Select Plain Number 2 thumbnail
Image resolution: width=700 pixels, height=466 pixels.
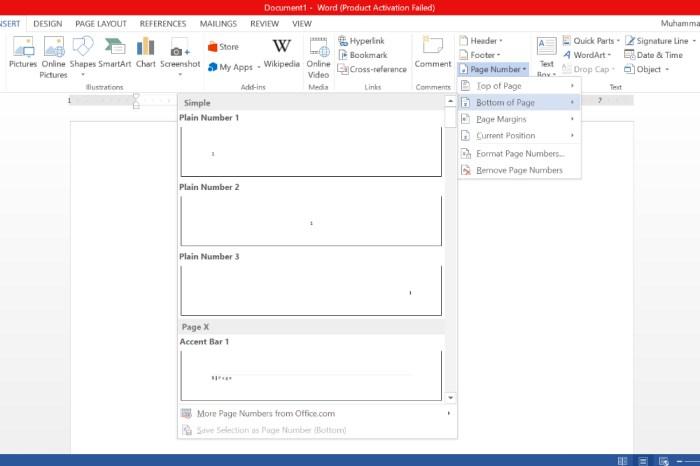click(311, 221)
